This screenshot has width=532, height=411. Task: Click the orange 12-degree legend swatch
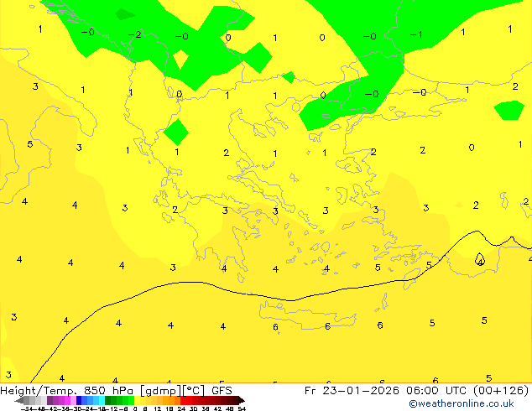point(160,400)
